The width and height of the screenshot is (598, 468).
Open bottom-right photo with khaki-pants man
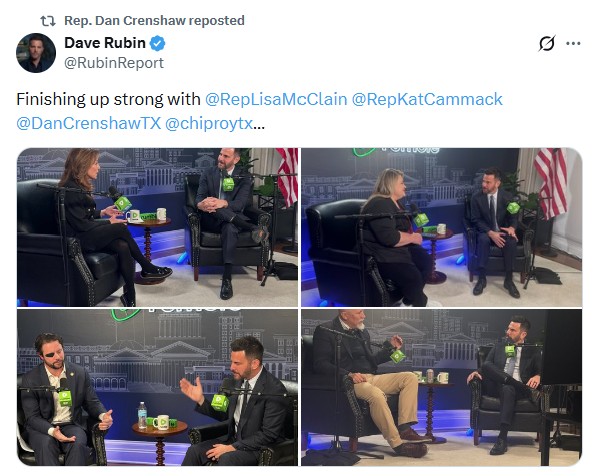442,388
